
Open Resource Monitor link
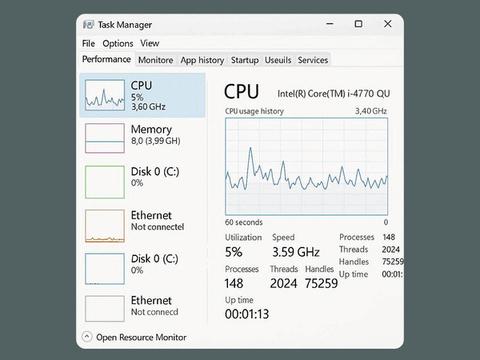click(141, 337)
